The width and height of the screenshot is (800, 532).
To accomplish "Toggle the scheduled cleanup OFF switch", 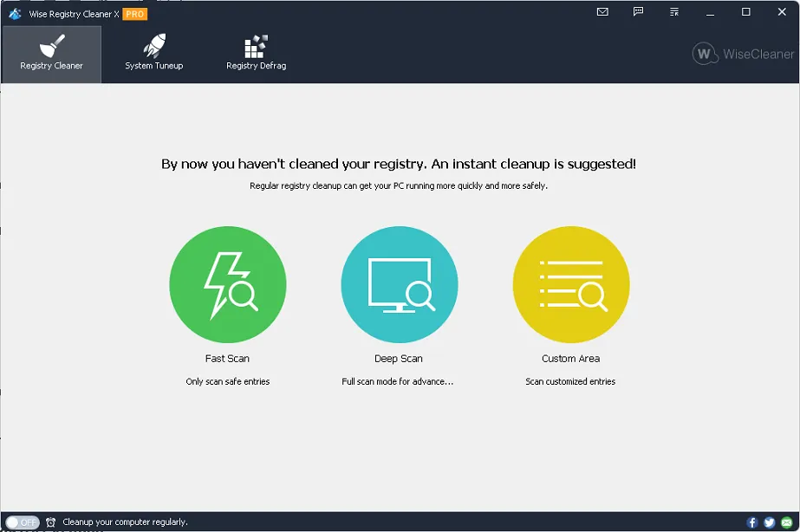I will click(23, 522).
